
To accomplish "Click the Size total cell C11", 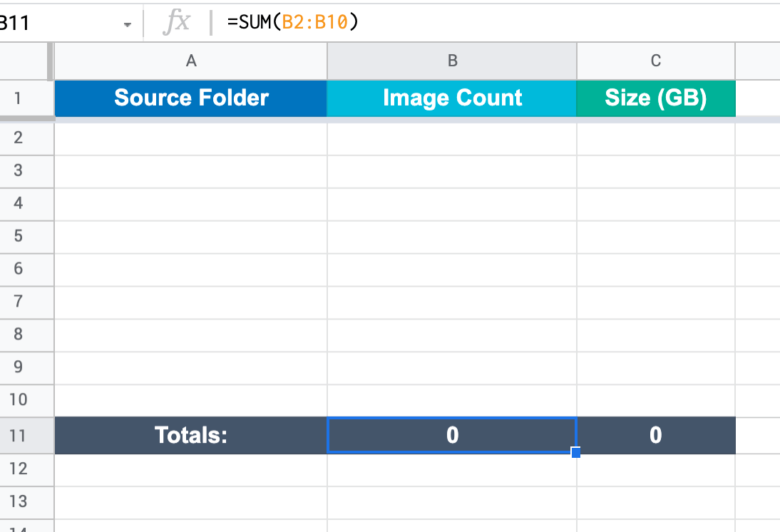I will pyautogui.click(x=656, y=436).
